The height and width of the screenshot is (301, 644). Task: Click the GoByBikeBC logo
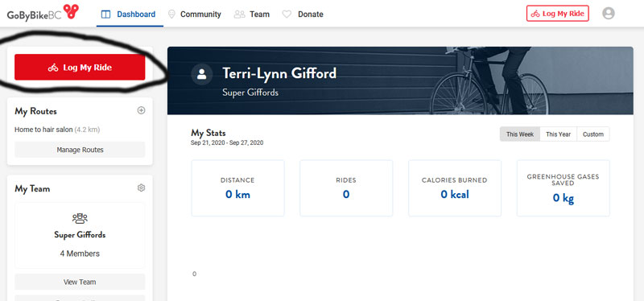click(43, 12)
